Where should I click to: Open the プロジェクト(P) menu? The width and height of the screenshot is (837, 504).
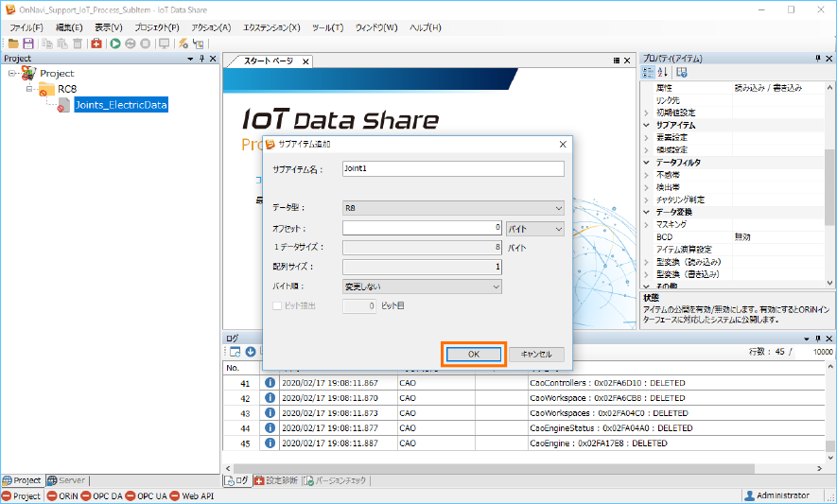(157, 27)
